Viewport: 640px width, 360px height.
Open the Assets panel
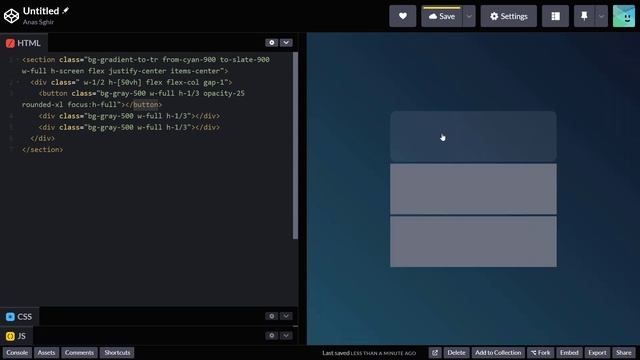[46, 353]
